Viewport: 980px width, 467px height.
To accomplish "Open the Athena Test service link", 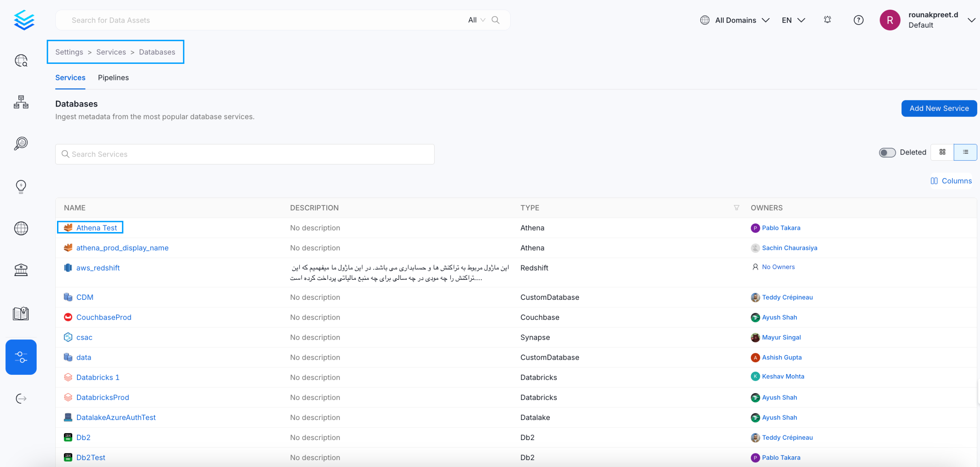I will tap(96, 228).
